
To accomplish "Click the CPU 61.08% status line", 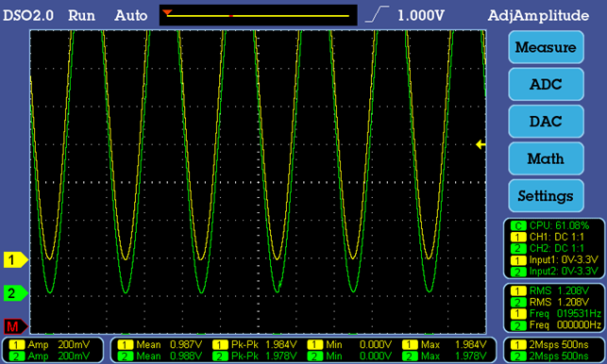I will [x=550, y=225].
